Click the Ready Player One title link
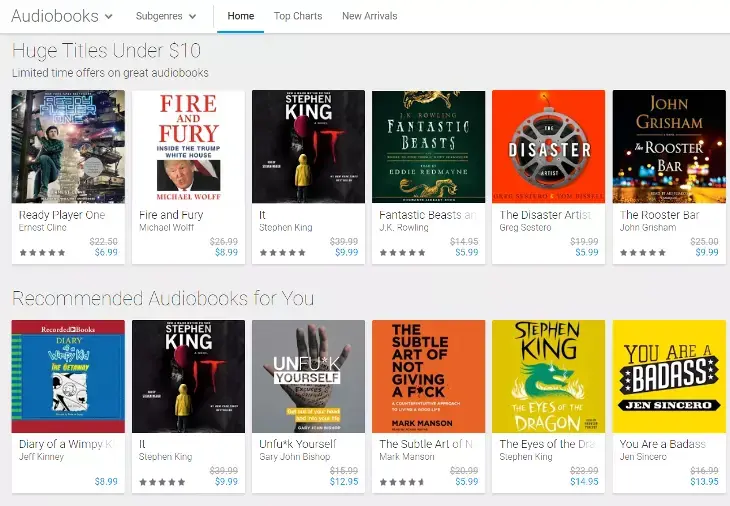730x506 pixels. point(62,215)
